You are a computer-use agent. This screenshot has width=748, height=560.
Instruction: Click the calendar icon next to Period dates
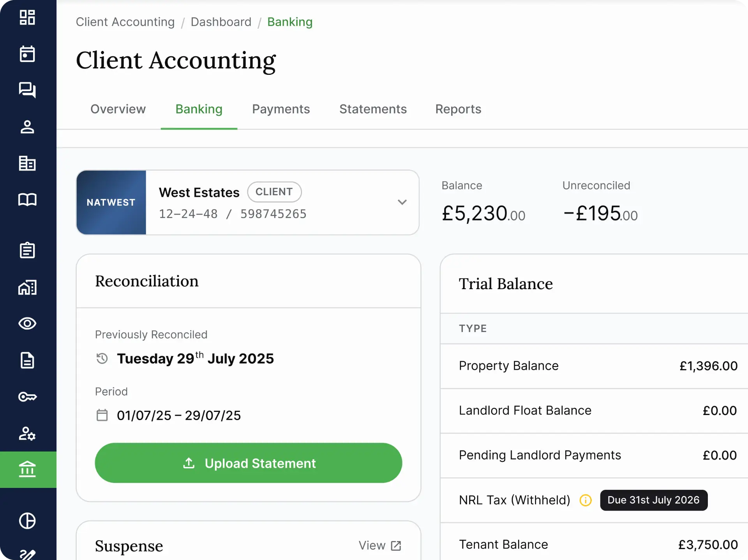[x=102, y=415]
